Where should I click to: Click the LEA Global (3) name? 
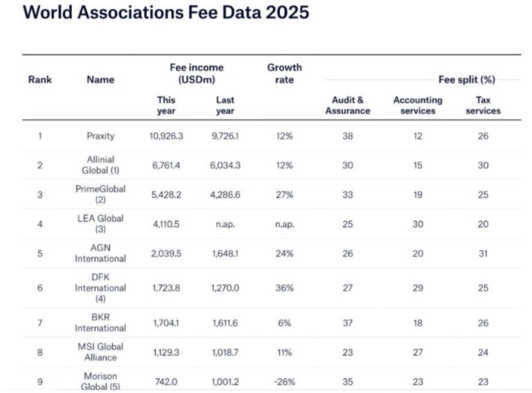(x=100, y=224)
